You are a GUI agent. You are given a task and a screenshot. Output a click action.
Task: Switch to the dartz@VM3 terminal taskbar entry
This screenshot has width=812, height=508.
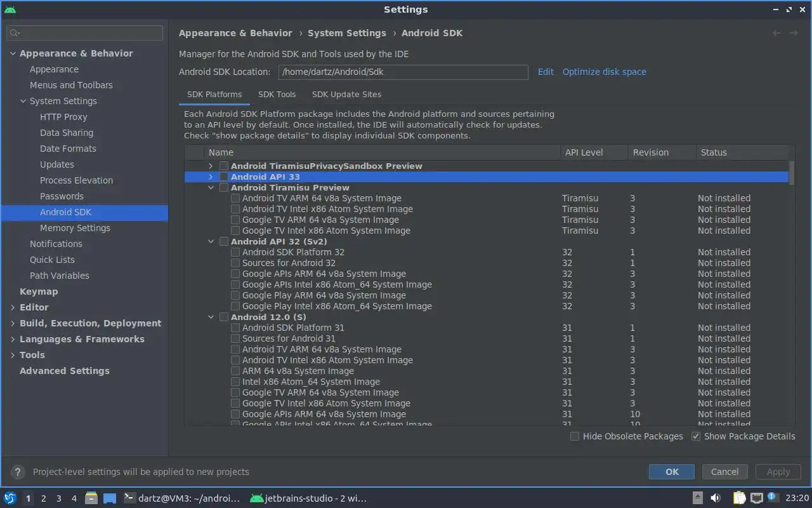click(181, 498)
